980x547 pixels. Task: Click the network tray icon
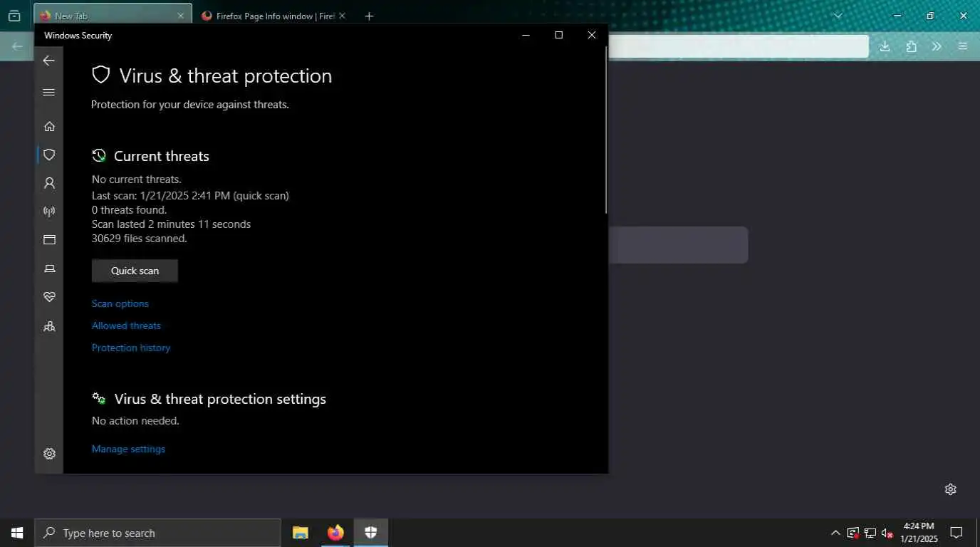(870, 533)
